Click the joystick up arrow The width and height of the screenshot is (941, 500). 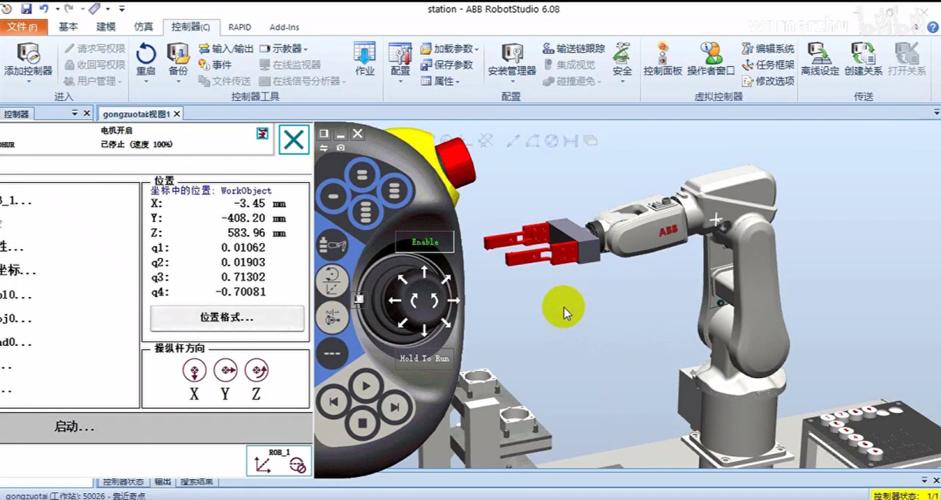click(x=424, y=273)
